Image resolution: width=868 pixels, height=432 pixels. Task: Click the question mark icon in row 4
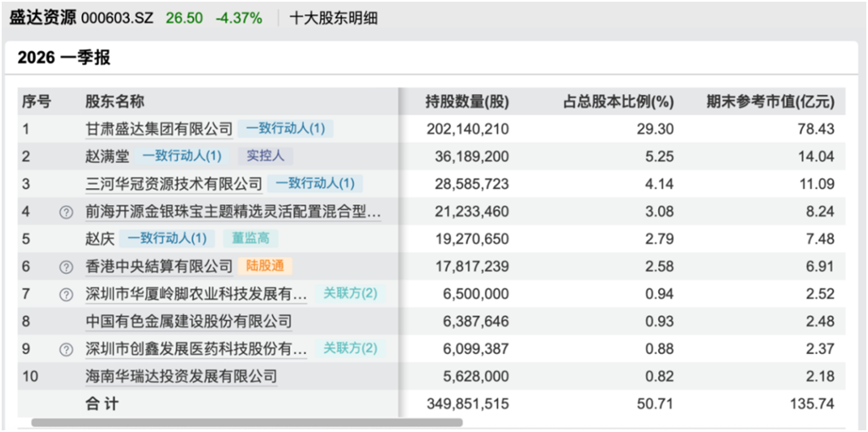point(66,212)
